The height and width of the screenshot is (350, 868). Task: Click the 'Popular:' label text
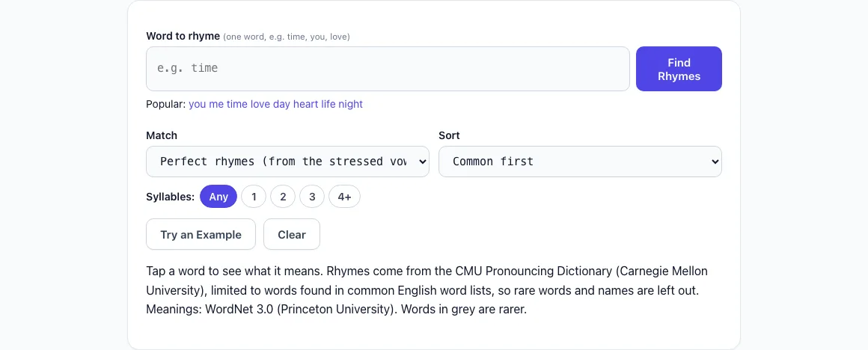click(x=166, y=104)
